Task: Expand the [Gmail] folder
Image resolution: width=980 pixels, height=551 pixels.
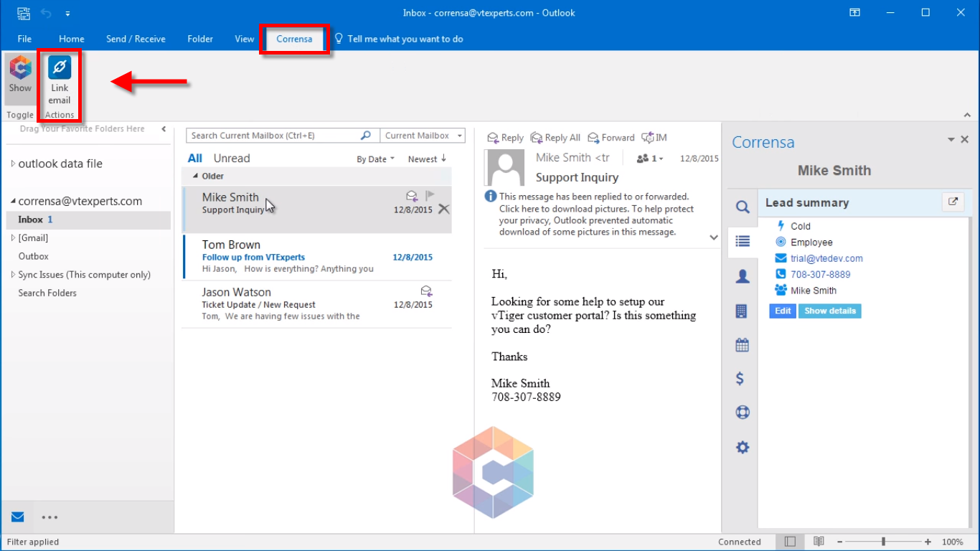Action: (x=13, y=237)
